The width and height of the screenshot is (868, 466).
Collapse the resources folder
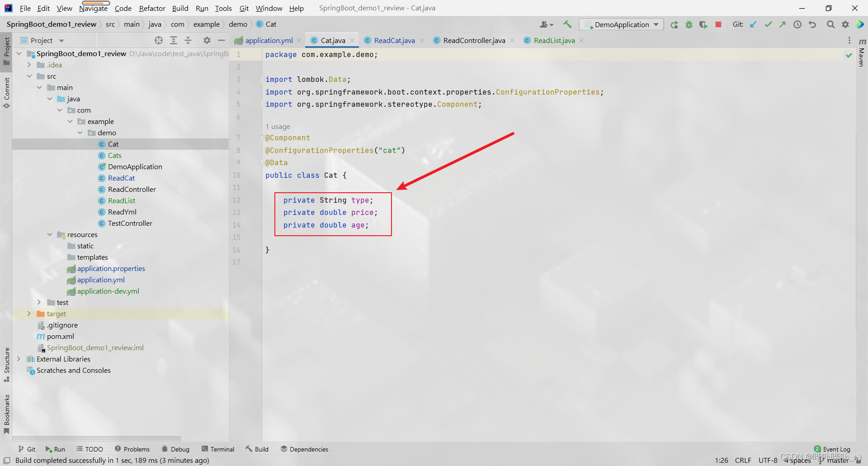[x=50, y=234]
